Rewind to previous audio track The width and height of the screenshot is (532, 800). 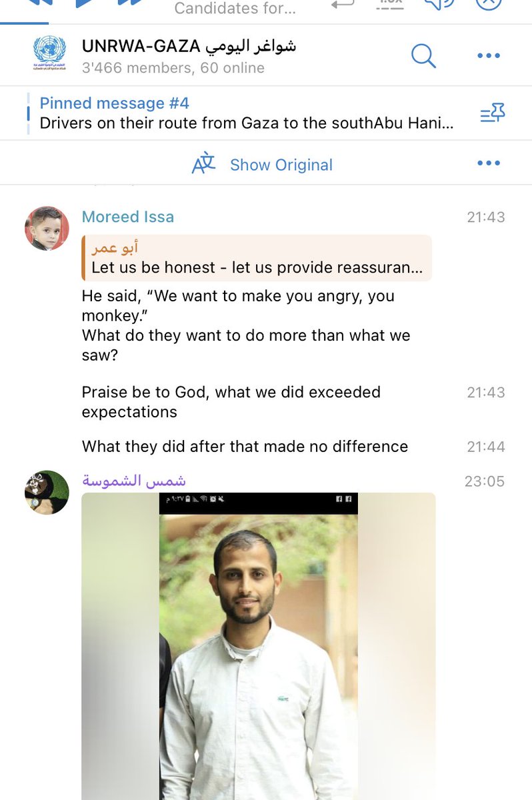point(39,3)
